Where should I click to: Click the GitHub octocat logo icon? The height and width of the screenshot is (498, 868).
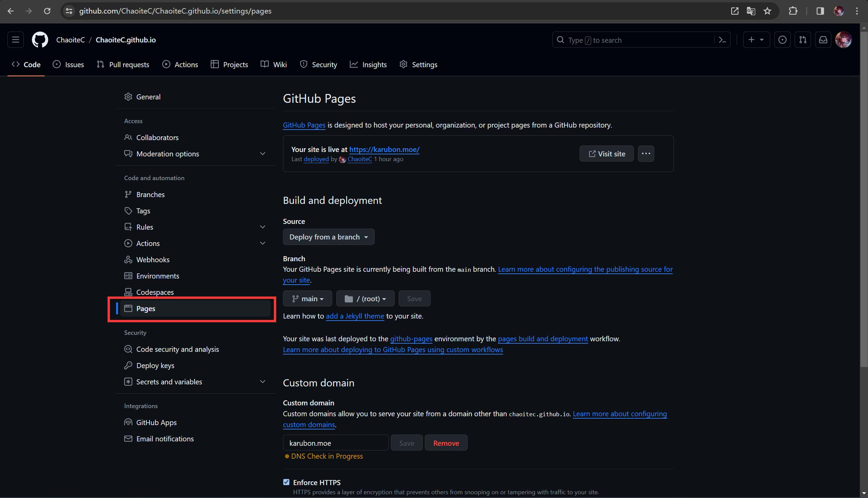point(39,39)
